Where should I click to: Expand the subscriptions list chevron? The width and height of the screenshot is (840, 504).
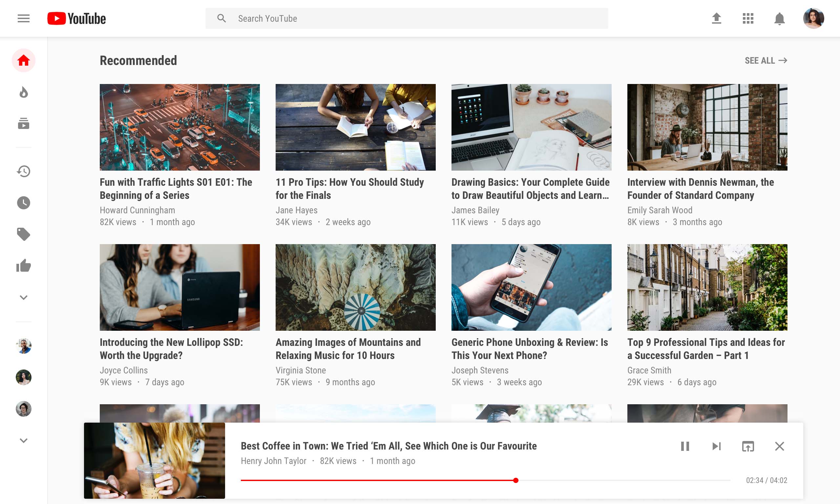[23, 440]
